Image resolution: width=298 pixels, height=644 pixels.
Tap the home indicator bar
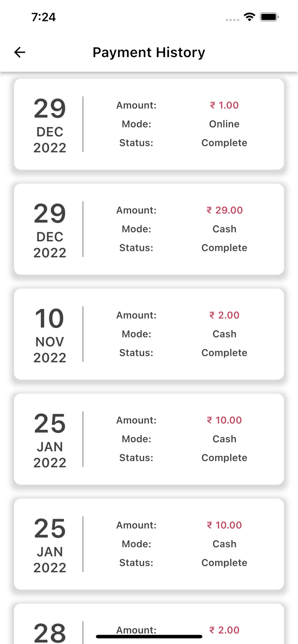pyautogui.click(x=149, y=636)
